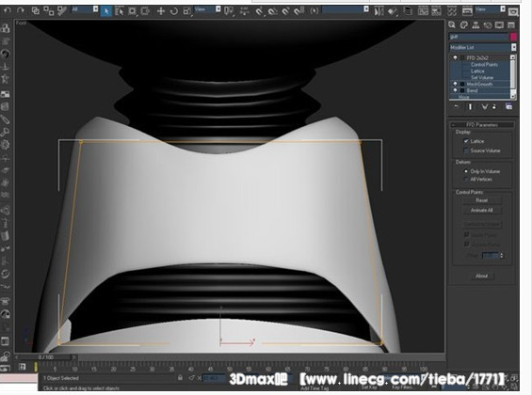Open the Reference Coordinate System 'View' dropdown

tap(207, 9)
